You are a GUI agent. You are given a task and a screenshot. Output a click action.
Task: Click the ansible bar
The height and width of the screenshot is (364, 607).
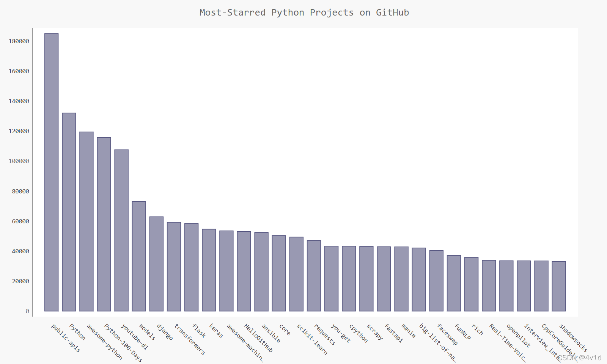[x=261, y=272]
